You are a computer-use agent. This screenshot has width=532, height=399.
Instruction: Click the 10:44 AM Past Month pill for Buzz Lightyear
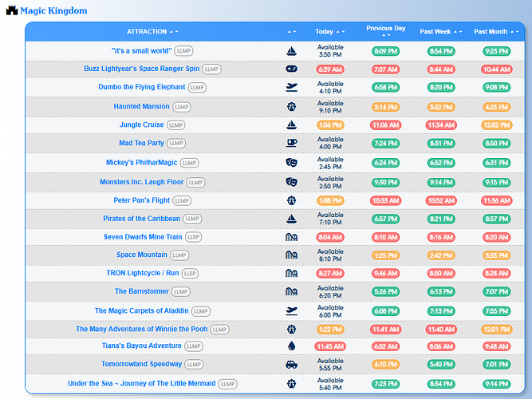pos(496,69)
